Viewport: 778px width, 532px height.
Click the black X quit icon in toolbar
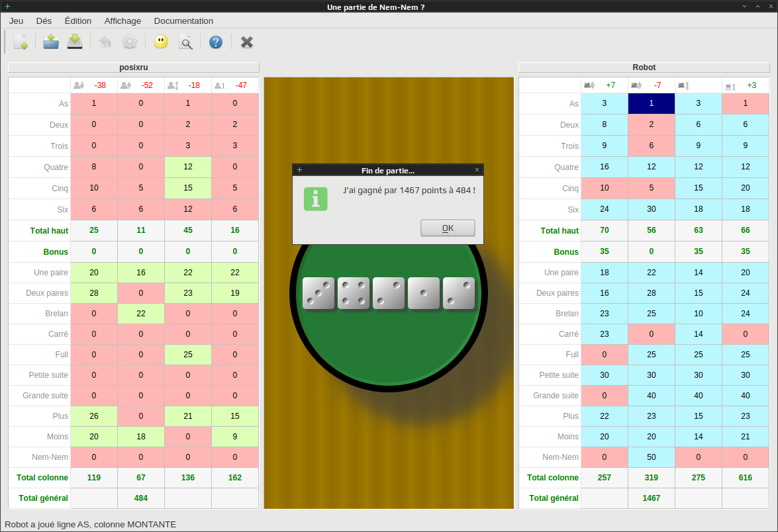coord(246,42)
